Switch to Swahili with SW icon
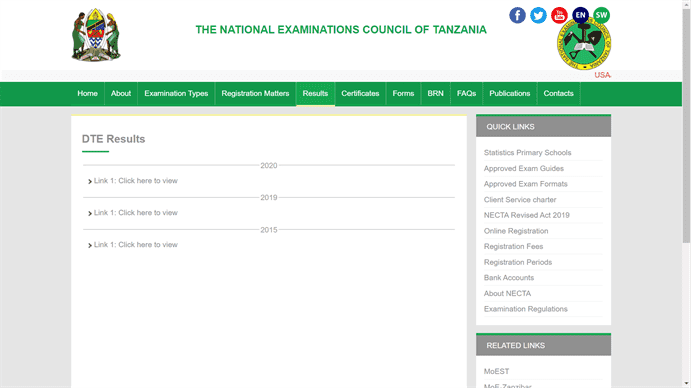 (602, 15)
